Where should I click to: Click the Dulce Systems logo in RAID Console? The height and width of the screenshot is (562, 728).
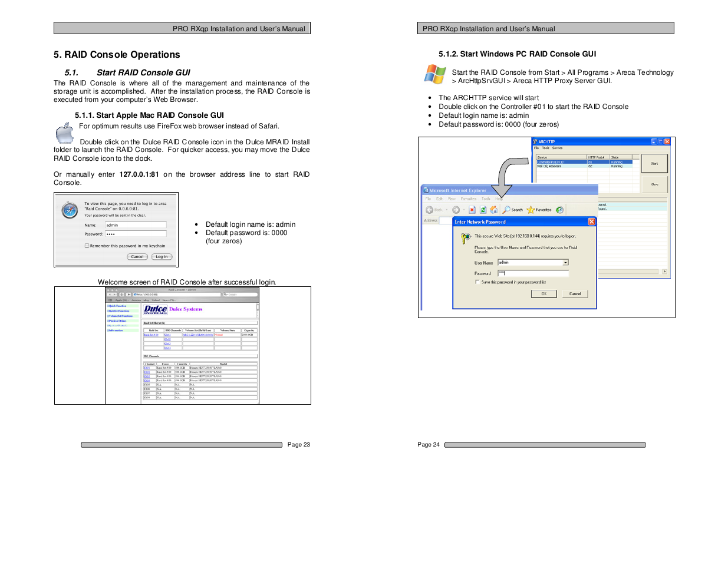point(156,310)
